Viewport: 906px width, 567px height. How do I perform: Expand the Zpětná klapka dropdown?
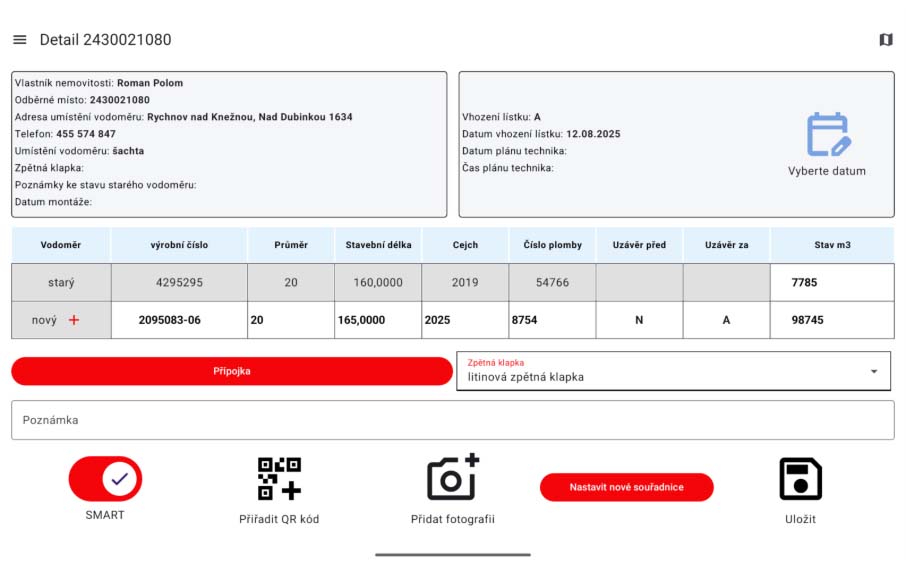tap(672, 371)
